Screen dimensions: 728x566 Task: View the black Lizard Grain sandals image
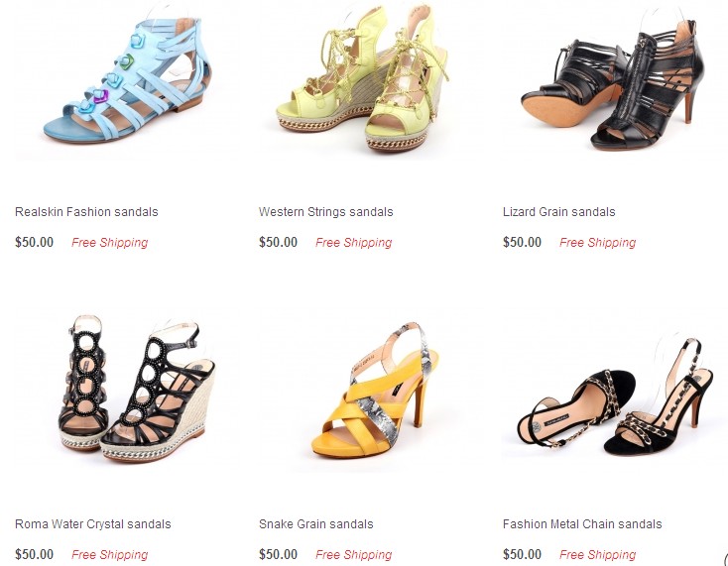(615, 80)
